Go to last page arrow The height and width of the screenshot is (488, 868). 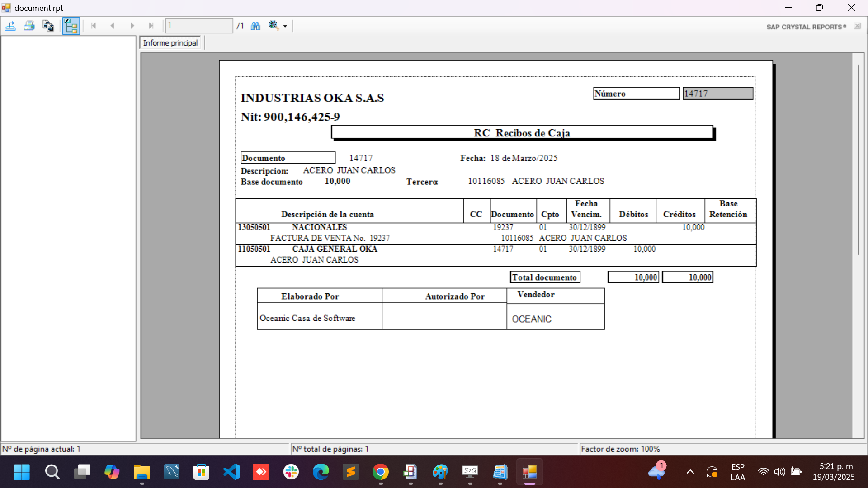click(151, 26)
